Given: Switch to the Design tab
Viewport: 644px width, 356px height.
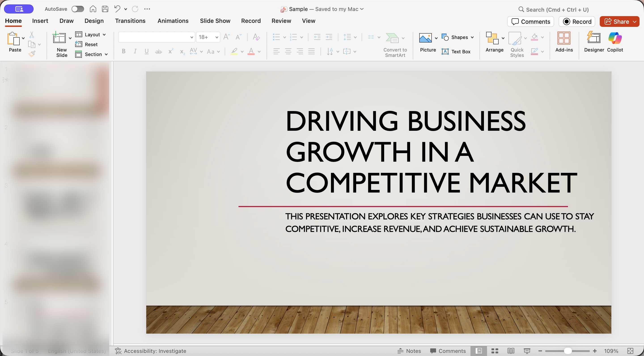Looking at the screenshot, I should click(x=94, y=21).
